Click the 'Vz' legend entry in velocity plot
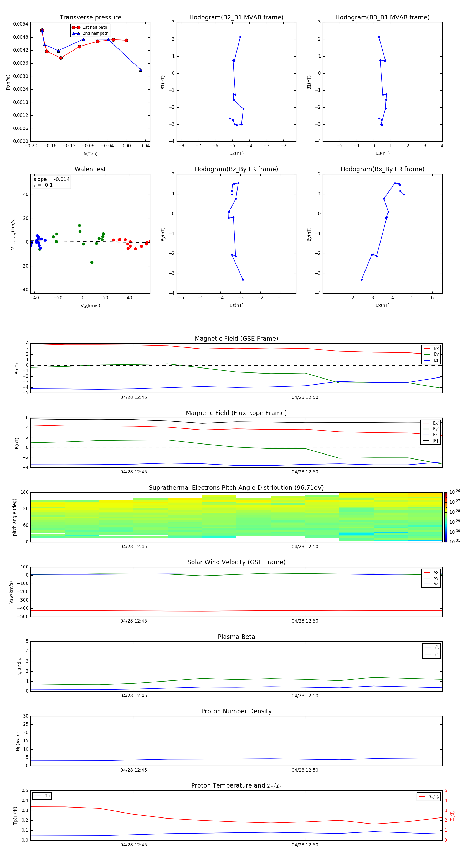 (431, 584)
